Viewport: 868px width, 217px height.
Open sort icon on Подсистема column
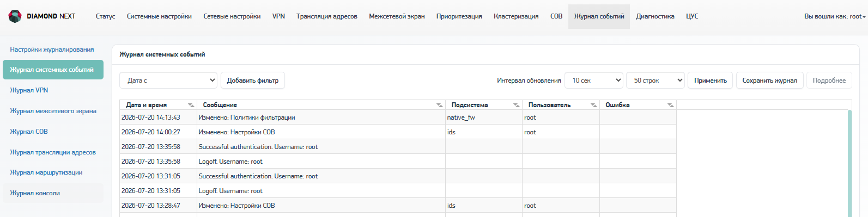pyautogui.click(x=517, y=105)
